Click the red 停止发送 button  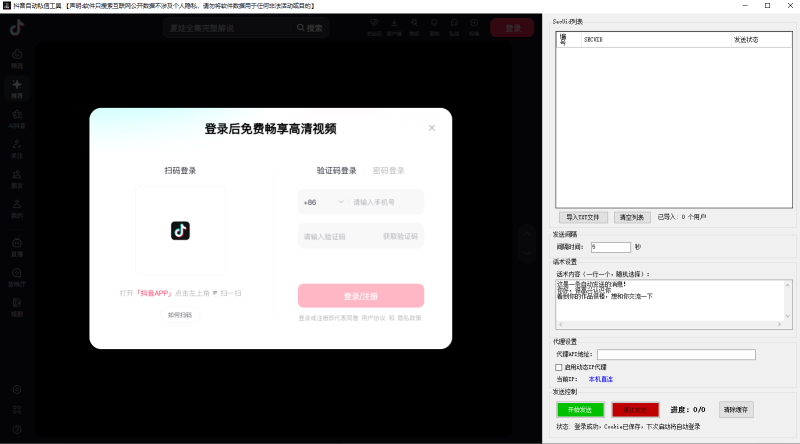[635, 410]
